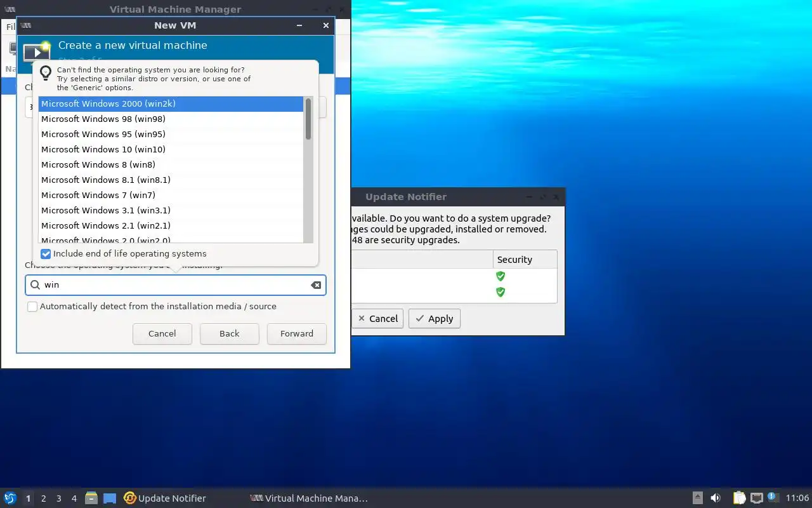
Task: Click the magnifier icon in OS search box
Action: [35, 285]
